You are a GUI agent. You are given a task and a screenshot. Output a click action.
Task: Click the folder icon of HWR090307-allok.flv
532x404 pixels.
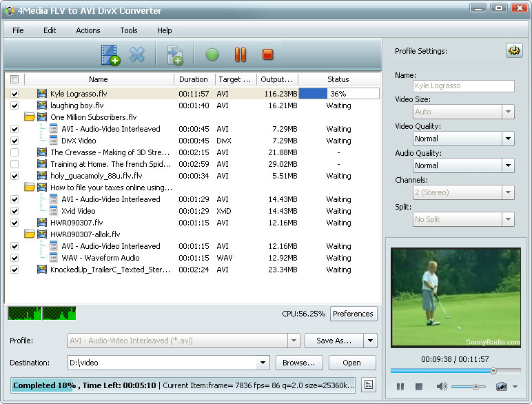(x=30, y=234)
